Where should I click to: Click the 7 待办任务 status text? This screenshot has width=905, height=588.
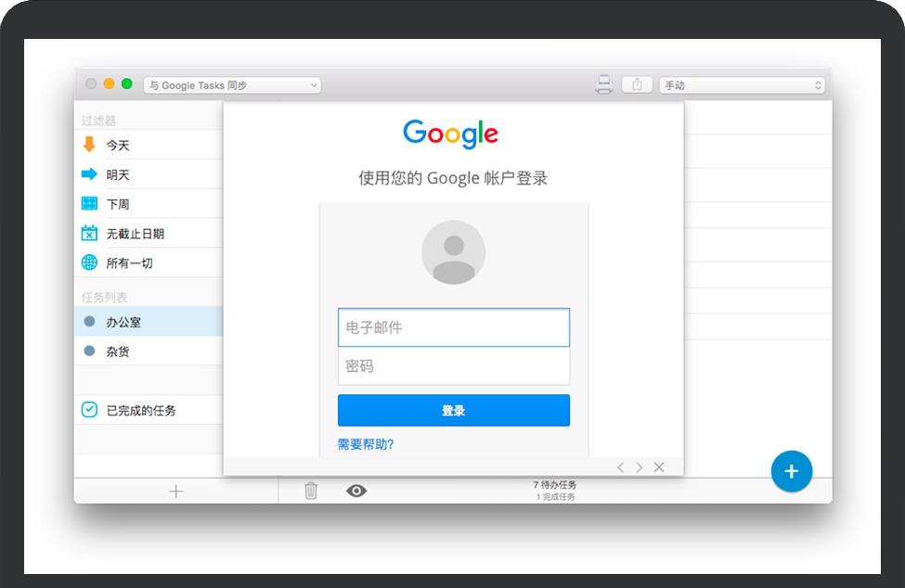tap(555, 485)
